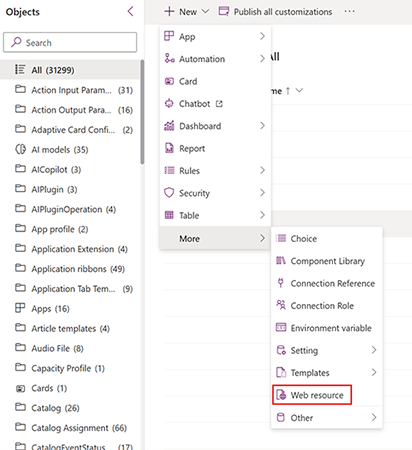Click the Other database icon
Viewport: 412px width, 450px height.
281,417
